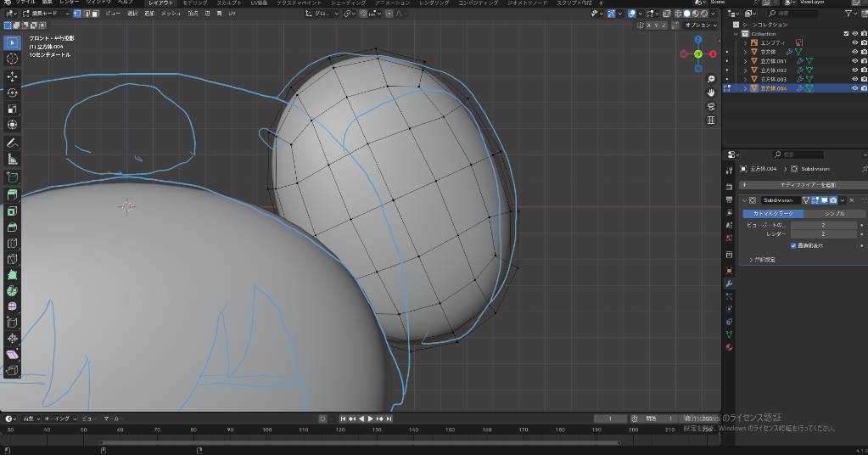The height and width of the screenshot is (455, 868).
Task: Toggle the camera view icon in viewport
Action: pyautogui.click(x=711, y=106)
